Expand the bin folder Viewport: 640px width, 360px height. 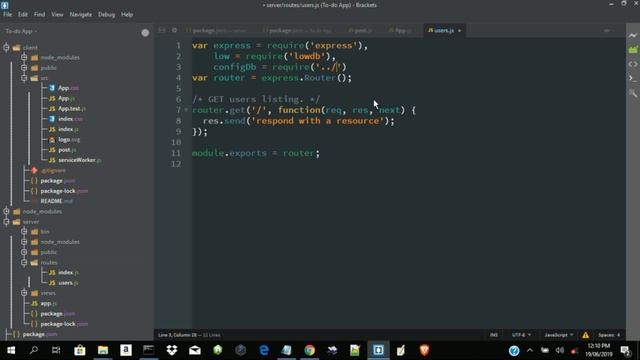tap(24, 231)
